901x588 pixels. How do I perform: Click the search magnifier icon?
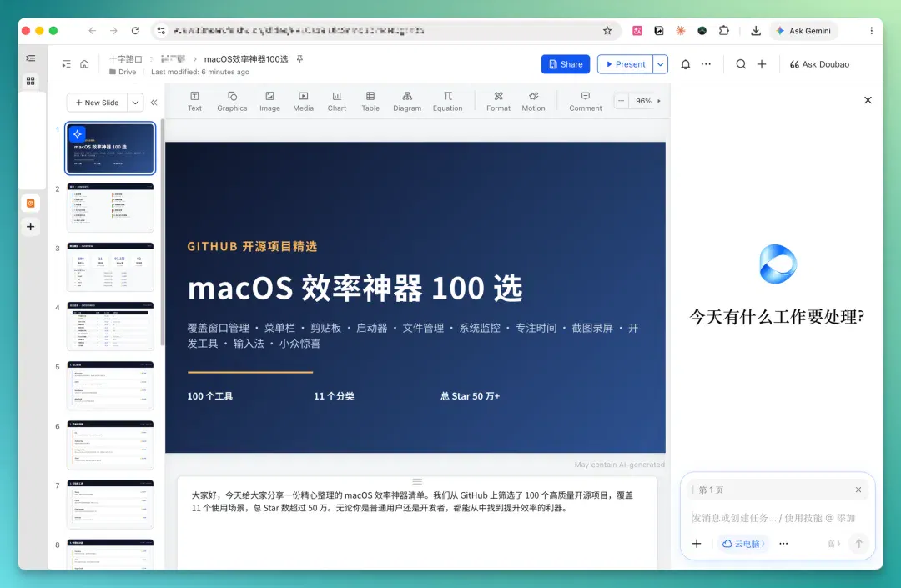coord(742,64)
